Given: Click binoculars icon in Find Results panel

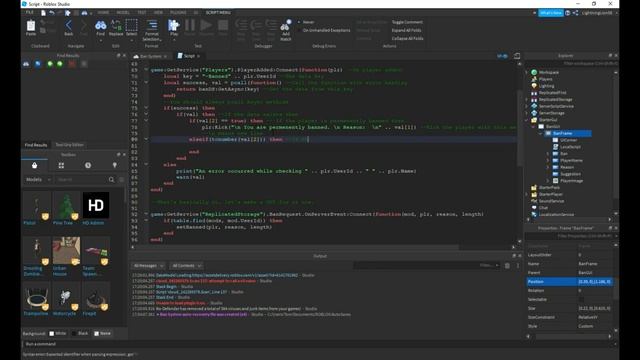Looking at the screenshot, I should coord(26,64).
